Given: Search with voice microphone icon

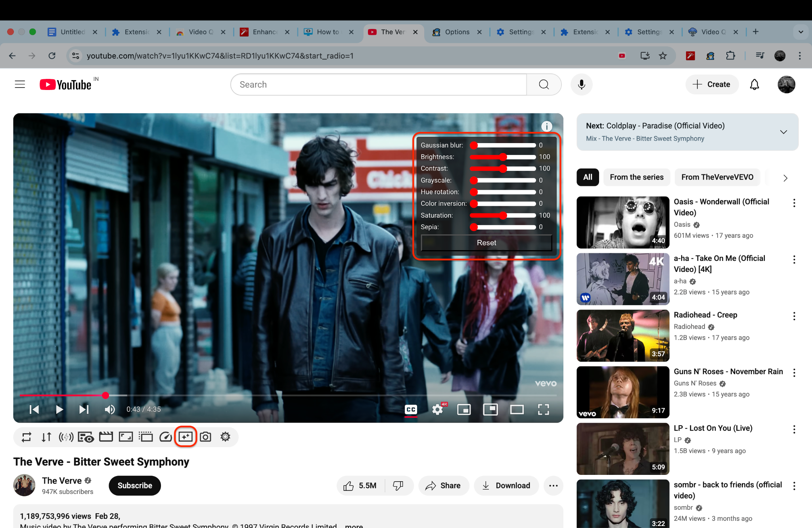Looking at the screenshot, I should pos(582,84).
